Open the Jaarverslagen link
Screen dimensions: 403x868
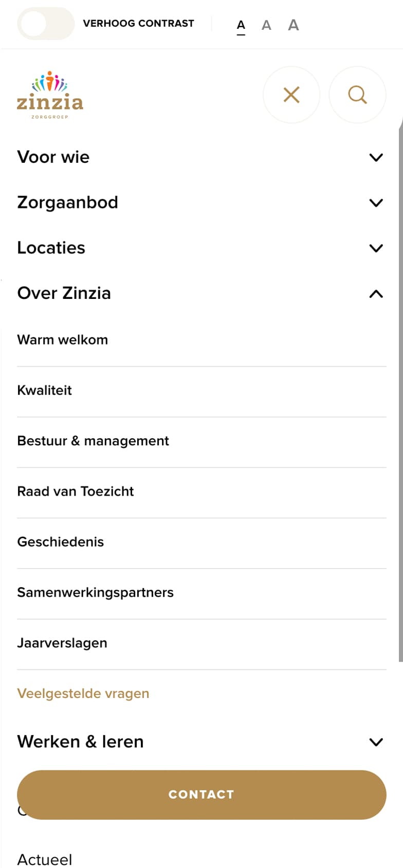click(201, 643)
